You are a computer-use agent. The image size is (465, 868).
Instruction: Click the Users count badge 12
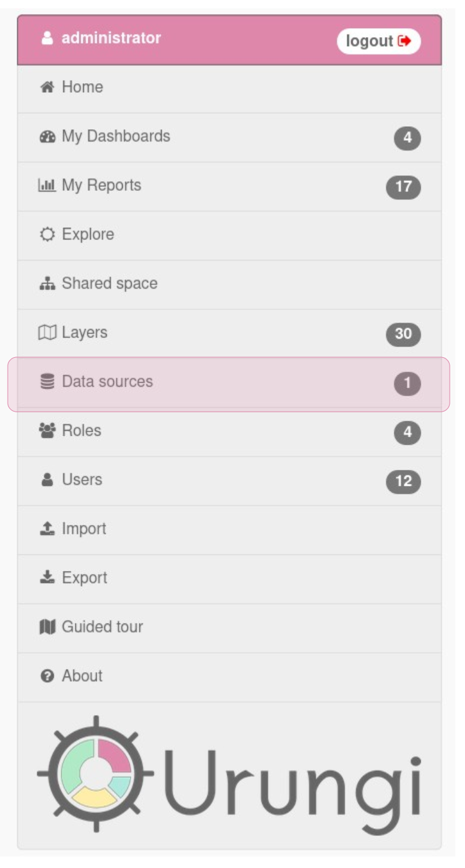pos(404,481)
